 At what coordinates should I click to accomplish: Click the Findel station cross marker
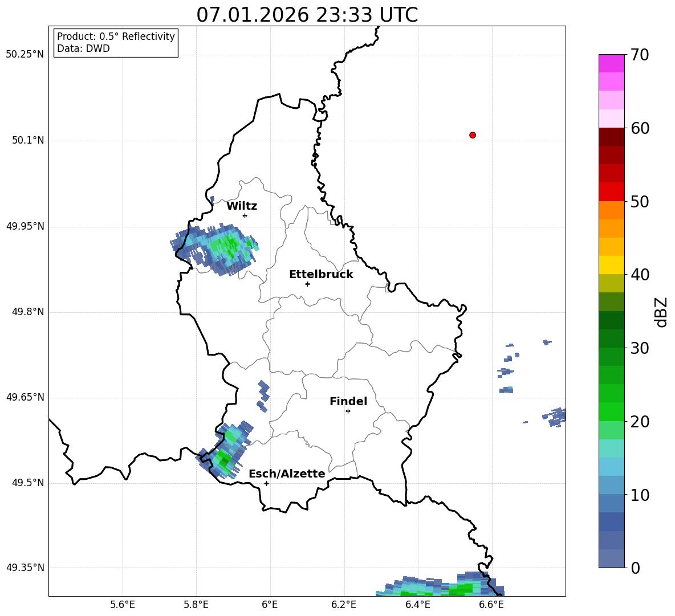[348, 411]
